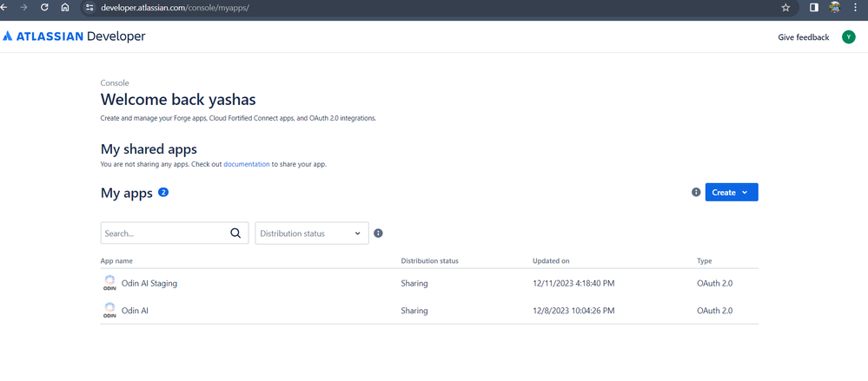Screen dimensions: 868x381
Task: Open the Create dropdown button
Action: pos(732,193)
